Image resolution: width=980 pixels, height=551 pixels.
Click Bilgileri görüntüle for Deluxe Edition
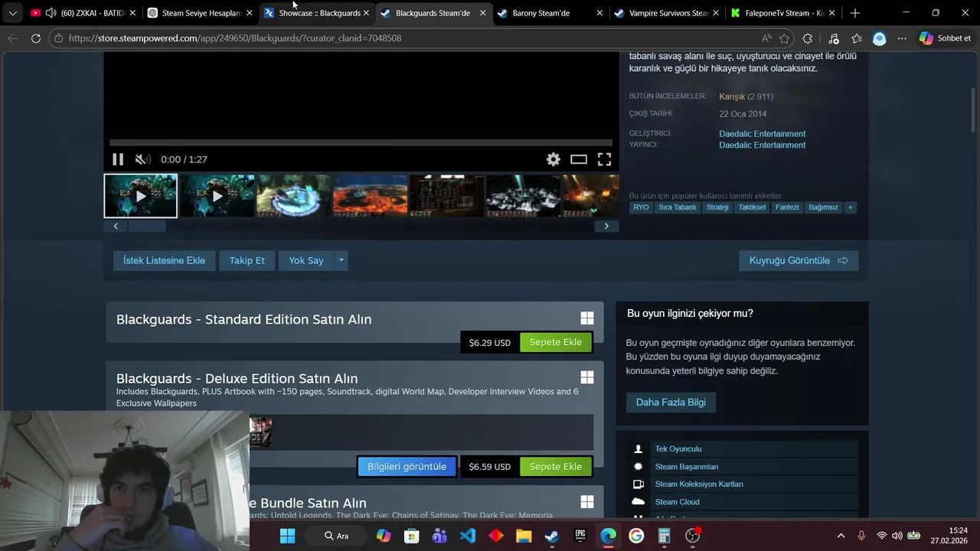click(x=407, y=466)
